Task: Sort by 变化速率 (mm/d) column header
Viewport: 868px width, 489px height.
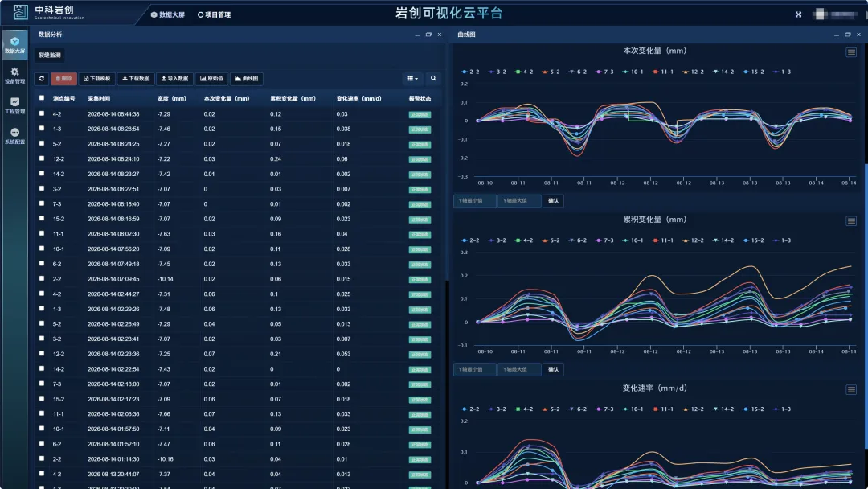Action: [358, 99]
